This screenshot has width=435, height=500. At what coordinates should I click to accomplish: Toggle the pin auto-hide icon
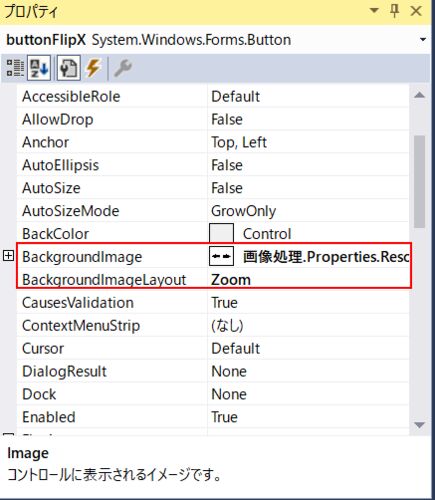395,11
